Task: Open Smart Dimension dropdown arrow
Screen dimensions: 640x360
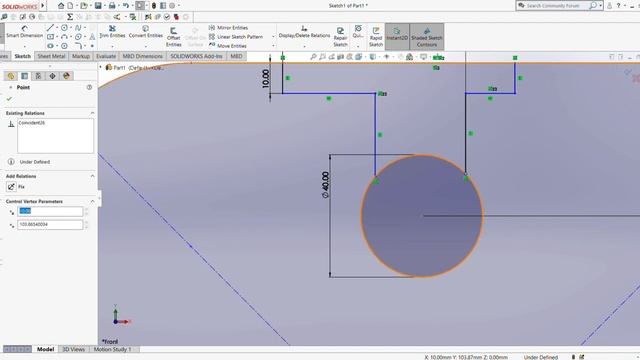Action: click(x=24, y=46)
